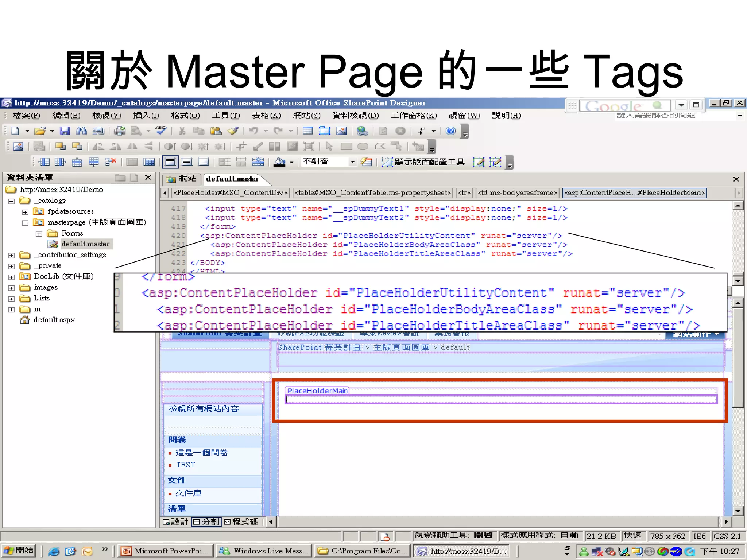747x560 pixels.
Task: Click the Table AutoFormat icon
Action: [366, 162]
